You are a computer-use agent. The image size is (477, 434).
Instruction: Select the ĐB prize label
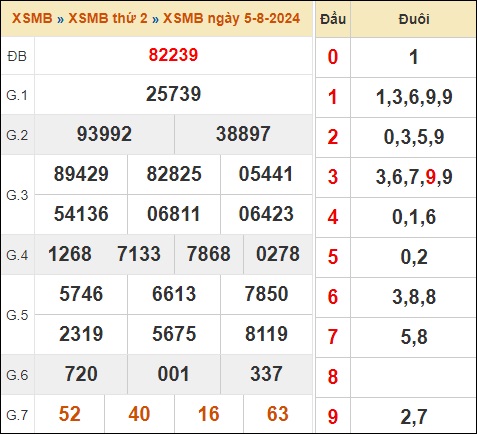pyautogui.click(x=17, y=56)
